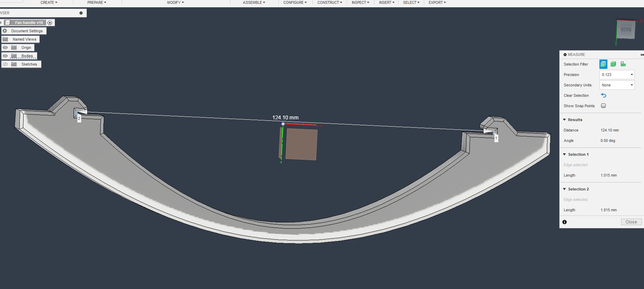Select the Bodies folder in browser
This screenshot has height=289, width=644.
tap(27, 56)
